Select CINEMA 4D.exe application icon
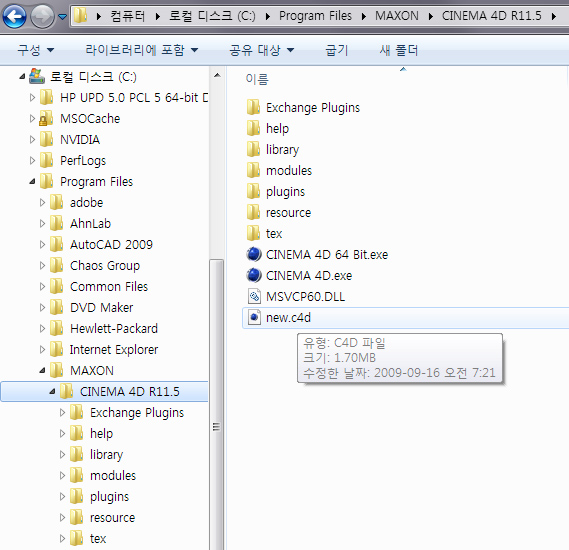The height and width of the screenshot is (550, 569). [x=254, y=275]
